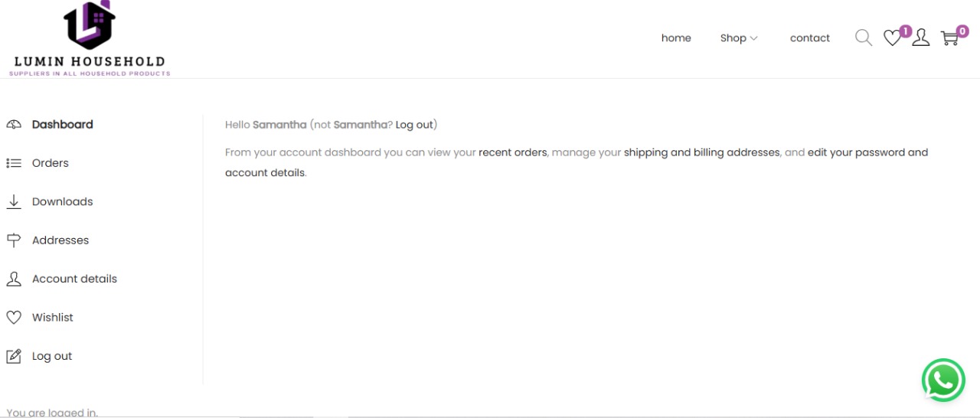980x418 pixels.
Task: Click the Log out link beside greeting
Action: (x=414, y=125)
